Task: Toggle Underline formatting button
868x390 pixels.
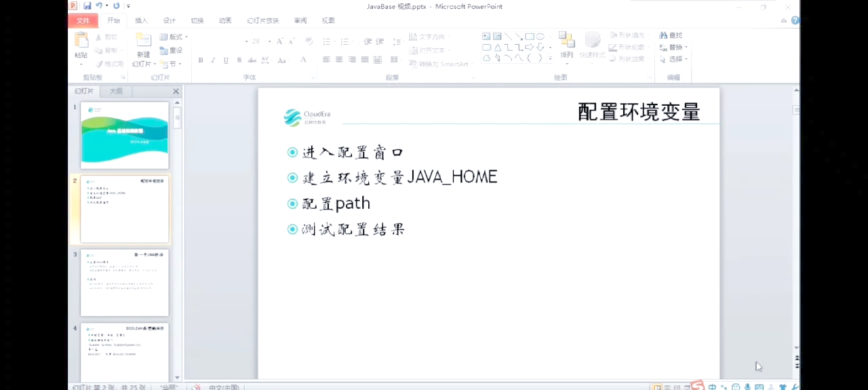Action: 226,60
